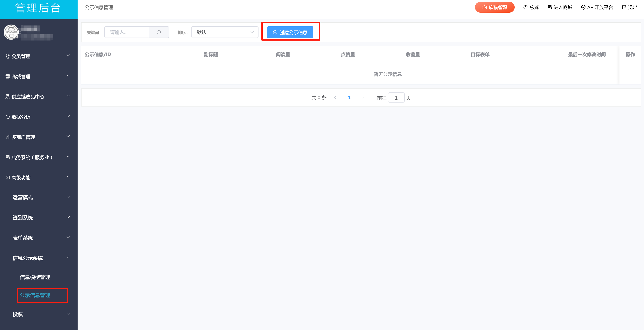The image size is (644, 330).
Task: Open API开放平台 shield icon link
Action: [583, 7]
